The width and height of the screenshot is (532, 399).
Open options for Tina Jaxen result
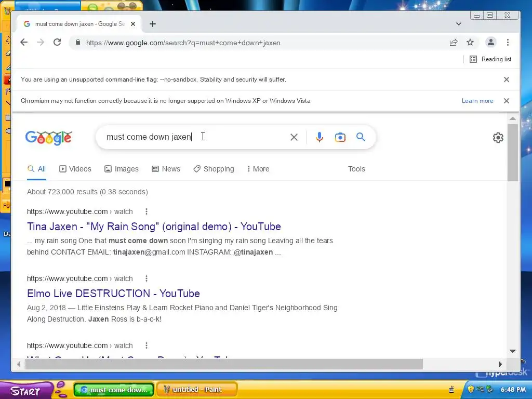(x=146, y=212)
